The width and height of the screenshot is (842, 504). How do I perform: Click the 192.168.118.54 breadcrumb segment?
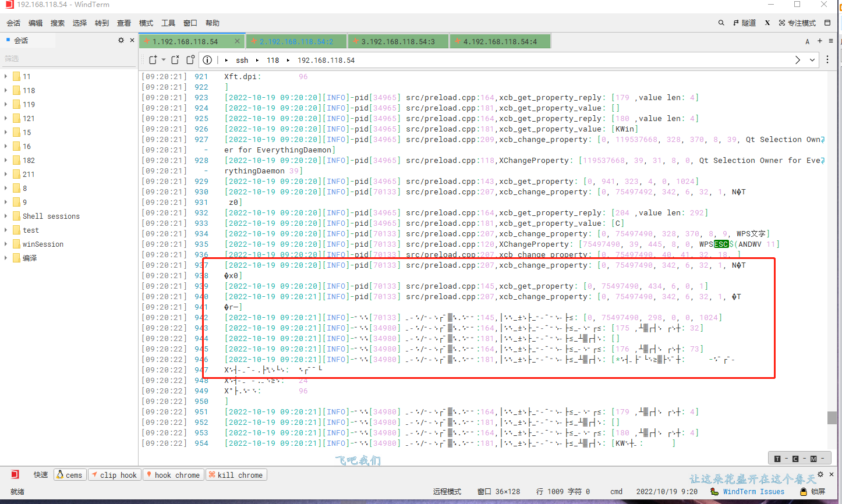(x=326, y=61)
